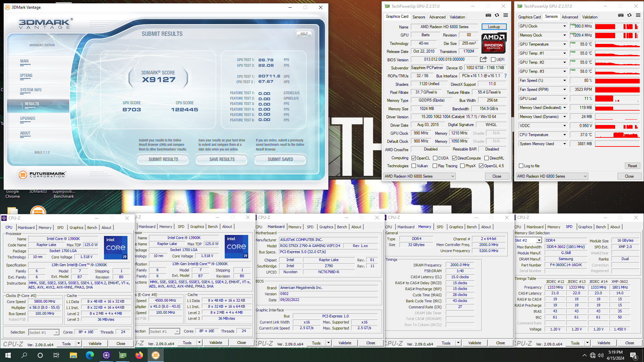644x362 pixels.
Task: Toggle the DirectML checkbox
Action: tap(486, 158)
